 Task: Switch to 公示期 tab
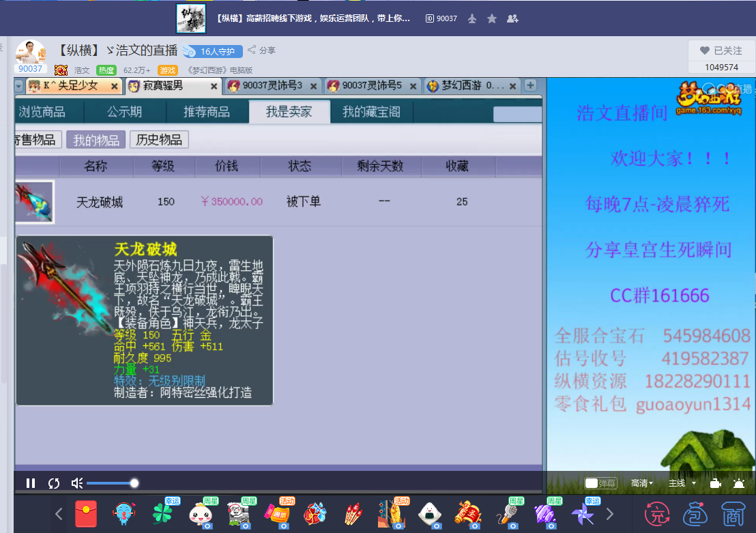[125, 112]
